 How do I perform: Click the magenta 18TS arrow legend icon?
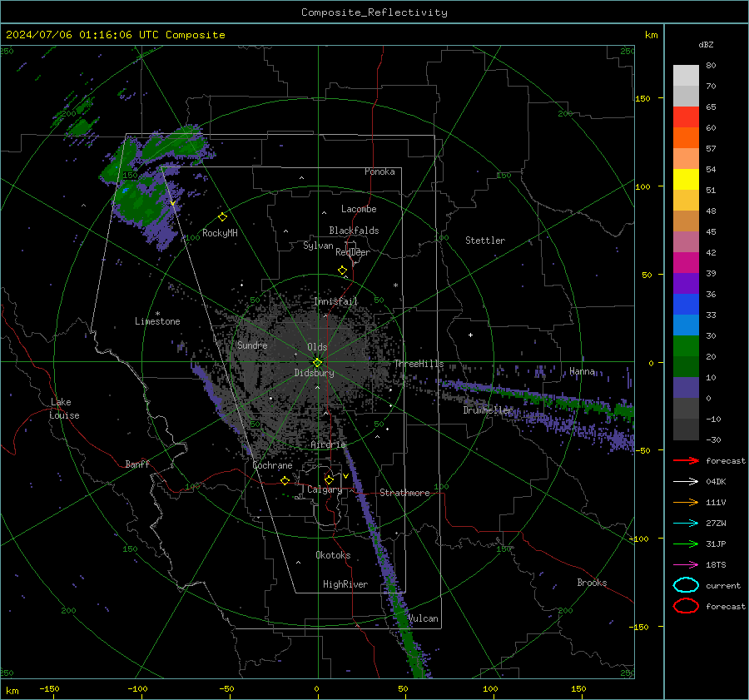[x=686, y=565]
